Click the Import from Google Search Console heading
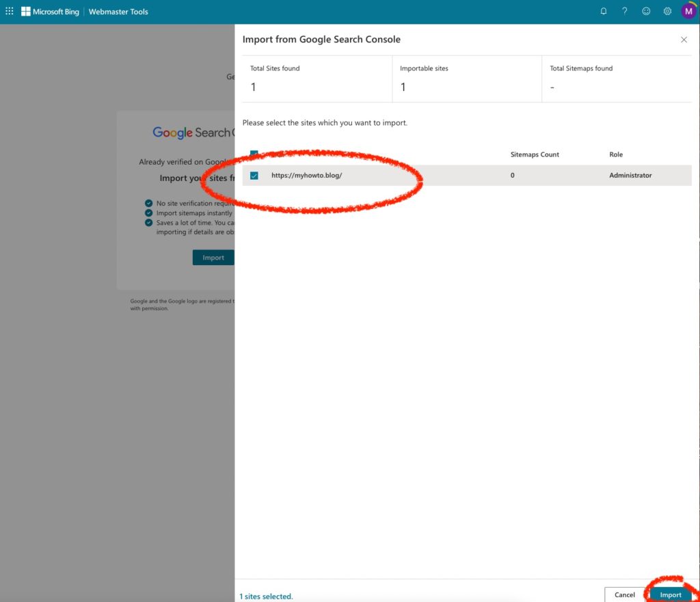This screenshot has width=700, height=602. (321, 39)
